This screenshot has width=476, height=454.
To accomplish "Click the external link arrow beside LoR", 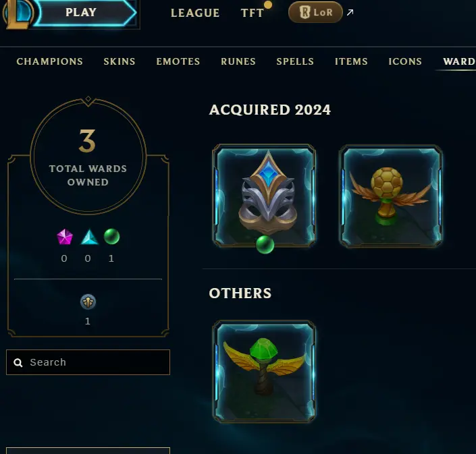I will [350, 12].
